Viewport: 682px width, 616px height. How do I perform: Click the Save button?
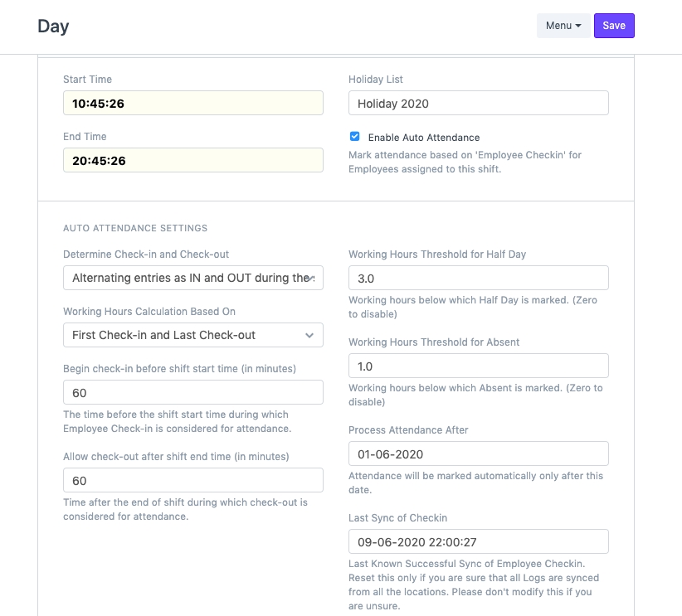tap(614, 26)
